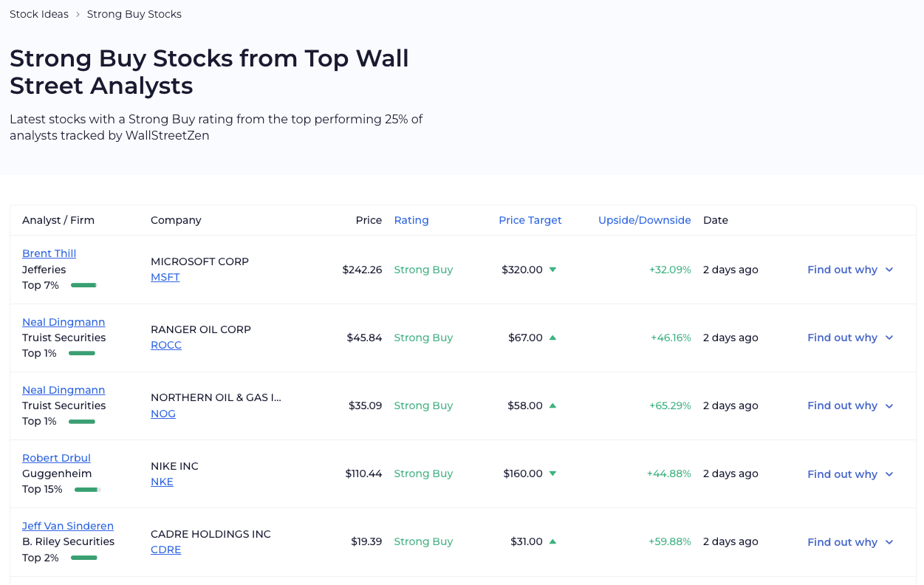Image resolution: width=924 pixels, height=585 pixels.
Task: Sort the table by Price Target column
Action: 530,219
